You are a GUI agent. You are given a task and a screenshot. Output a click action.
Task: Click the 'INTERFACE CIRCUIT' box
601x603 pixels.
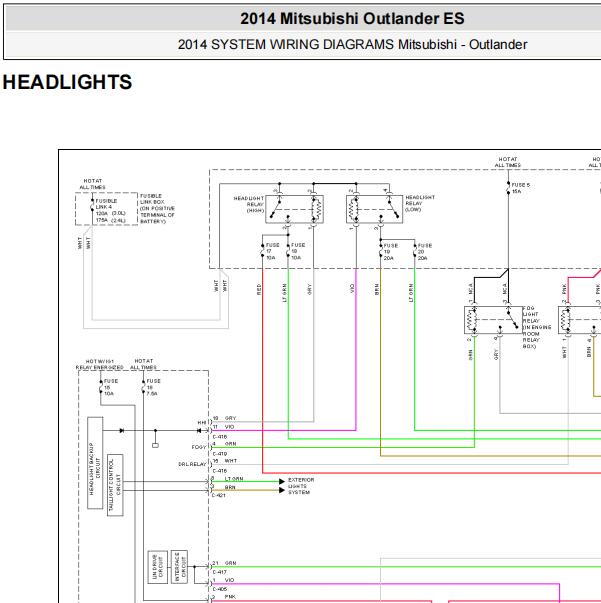click(x=180, y=567)
